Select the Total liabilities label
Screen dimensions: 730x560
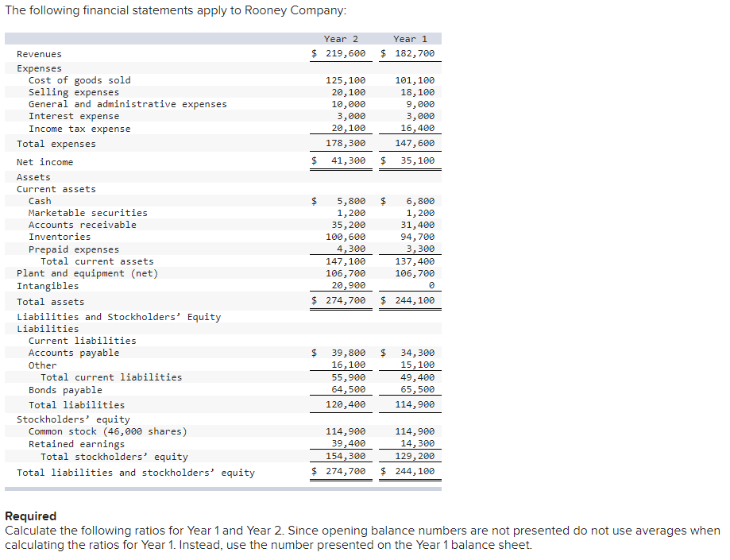[x=77, y=405]
